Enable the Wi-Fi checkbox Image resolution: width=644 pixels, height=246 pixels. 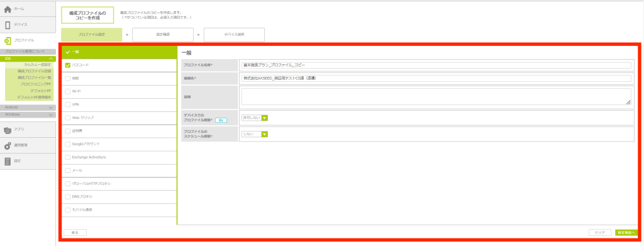click(68, 91)
